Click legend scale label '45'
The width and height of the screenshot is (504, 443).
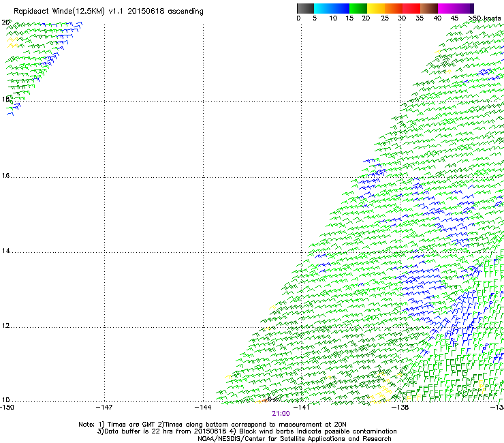click(454, 18)
